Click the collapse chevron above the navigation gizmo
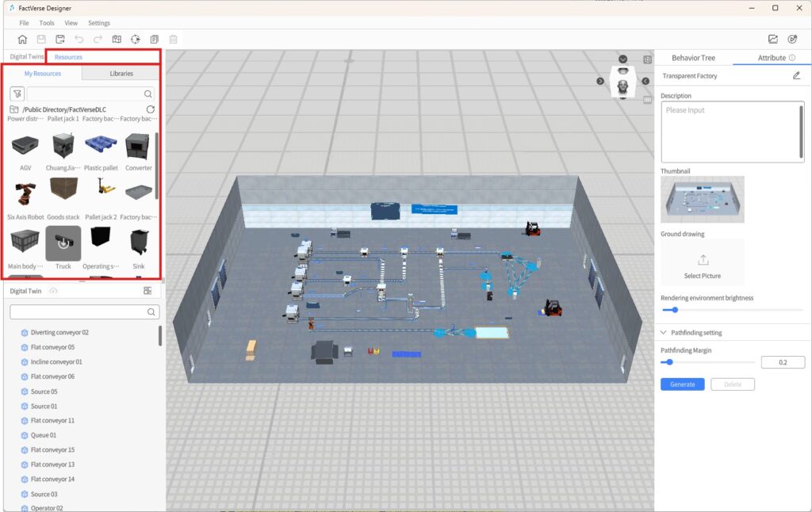Screen dimensions: 812x512 click(x=622, y=58)
